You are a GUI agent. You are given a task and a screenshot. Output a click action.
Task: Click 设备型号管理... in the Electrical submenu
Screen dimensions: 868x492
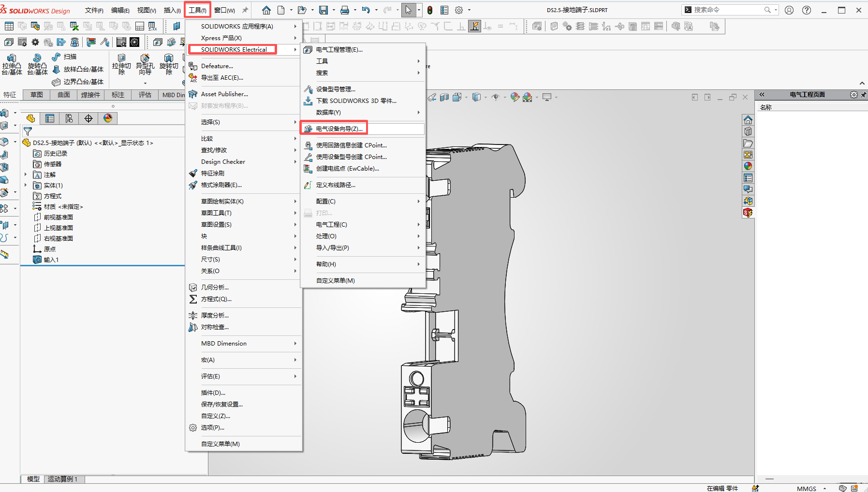[x=336, y=89]
